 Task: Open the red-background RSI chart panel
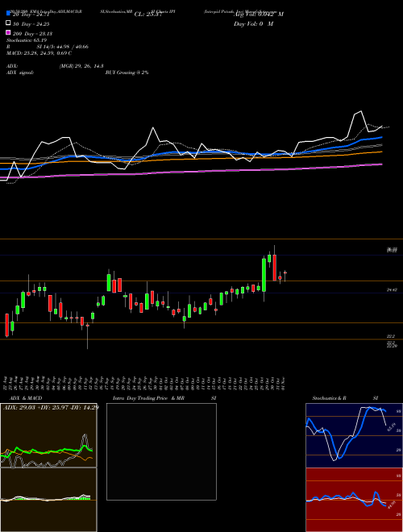click(354, 500)
